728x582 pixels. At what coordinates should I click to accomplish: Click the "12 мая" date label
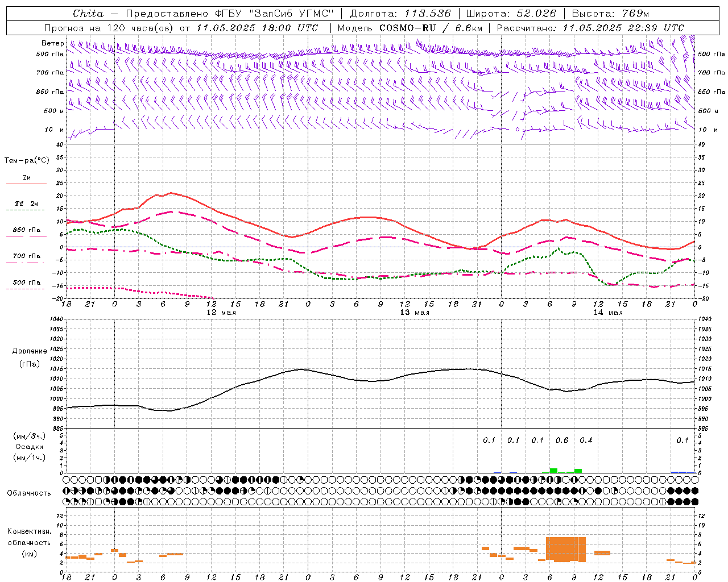221,313
